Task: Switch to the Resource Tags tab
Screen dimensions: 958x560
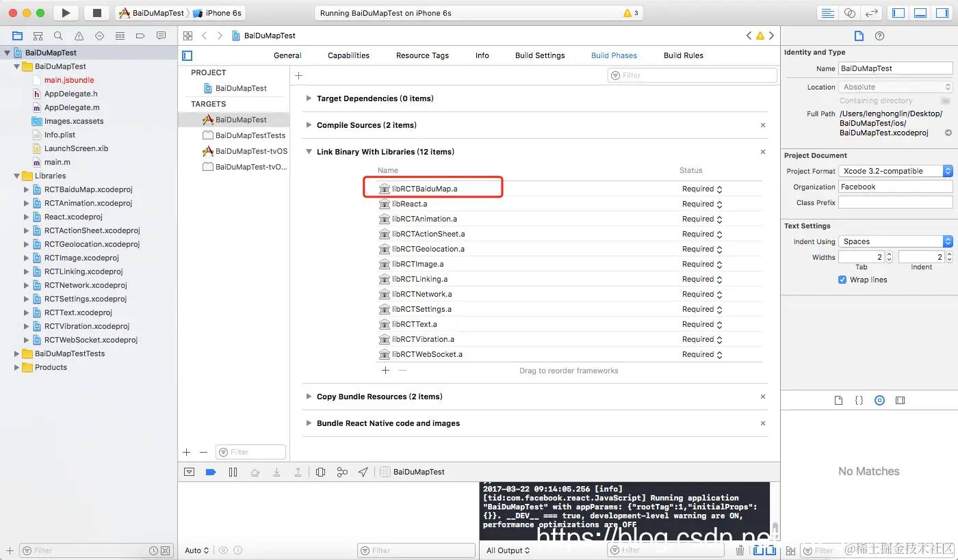Action: click(x=422, y=55)
